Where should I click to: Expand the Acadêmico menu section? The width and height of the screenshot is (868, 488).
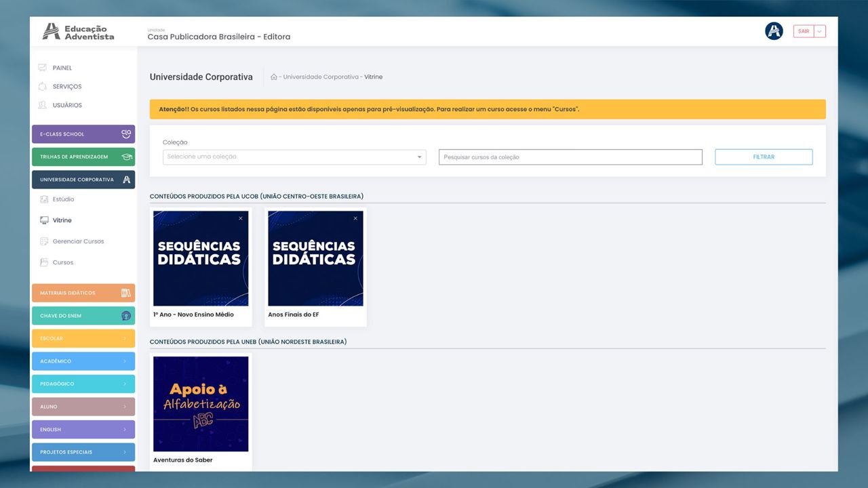pos(83,361)
